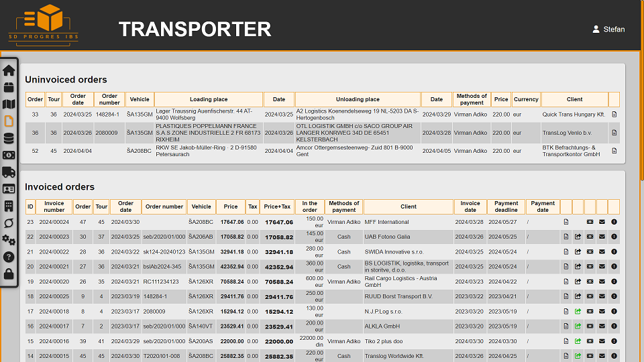Open the building company icon in sidebar
This screenshot has height=362, width=644.
click(9, 206)
